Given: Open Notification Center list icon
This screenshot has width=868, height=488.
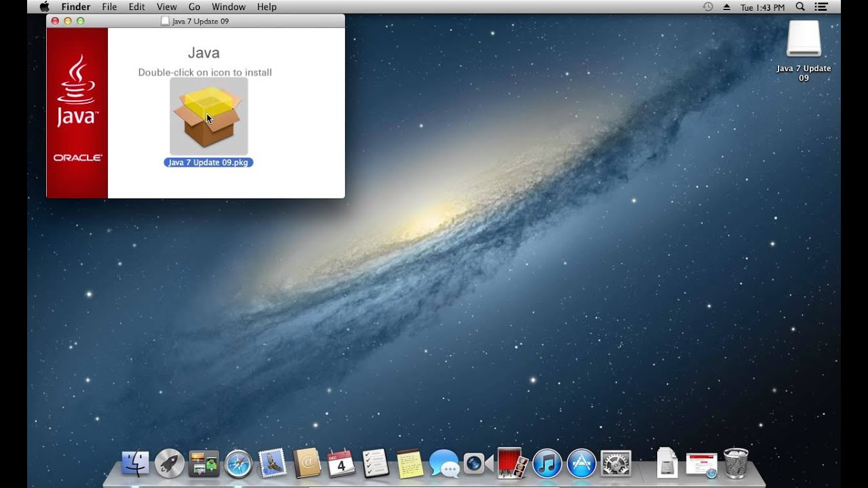Looking at the screenshot, I should coord(821,7).
